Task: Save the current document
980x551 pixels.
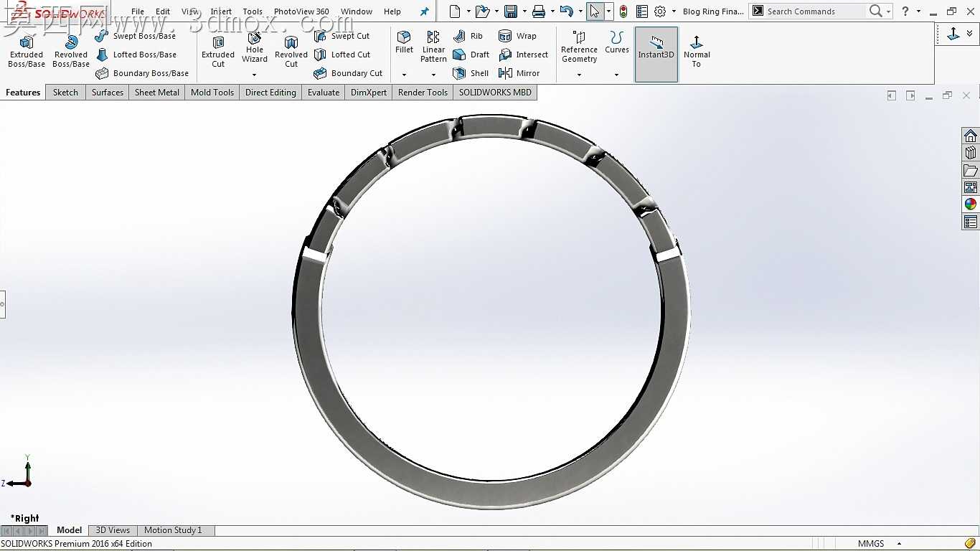Action: (511, 11)
